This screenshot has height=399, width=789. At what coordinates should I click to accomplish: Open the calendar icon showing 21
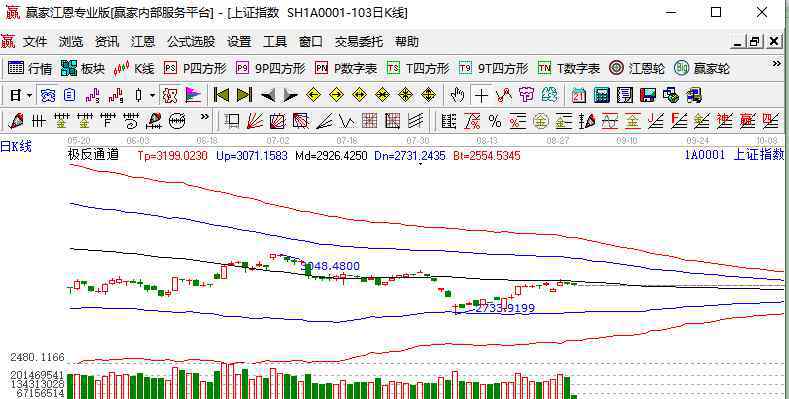tap(579, 95)
